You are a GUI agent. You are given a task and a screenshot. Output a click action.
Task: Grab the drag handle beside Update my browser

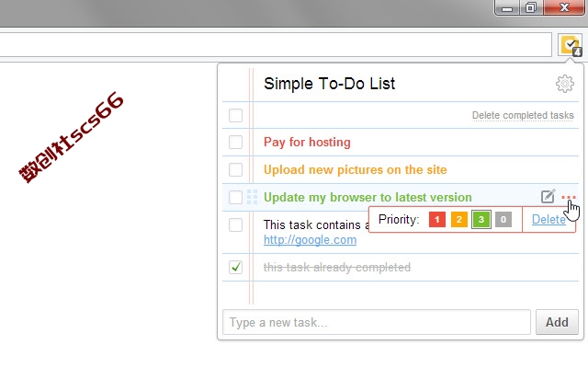point(252,197)
